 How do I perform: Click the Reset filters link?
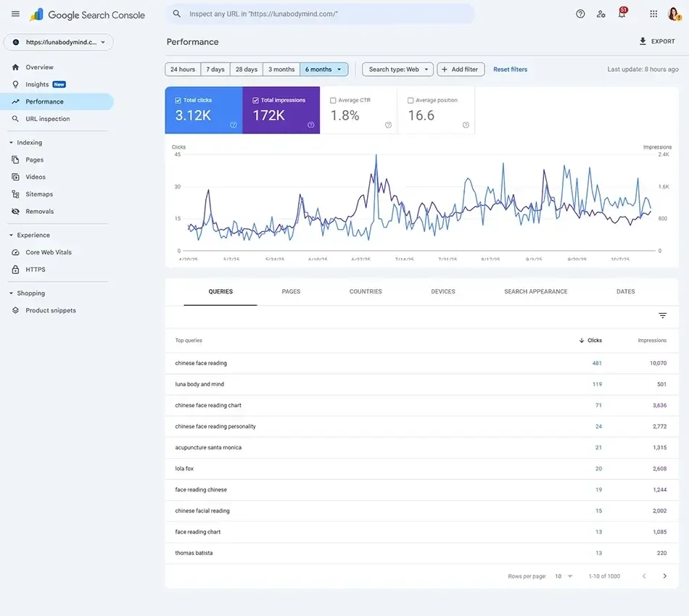click(x=511, y=69)
